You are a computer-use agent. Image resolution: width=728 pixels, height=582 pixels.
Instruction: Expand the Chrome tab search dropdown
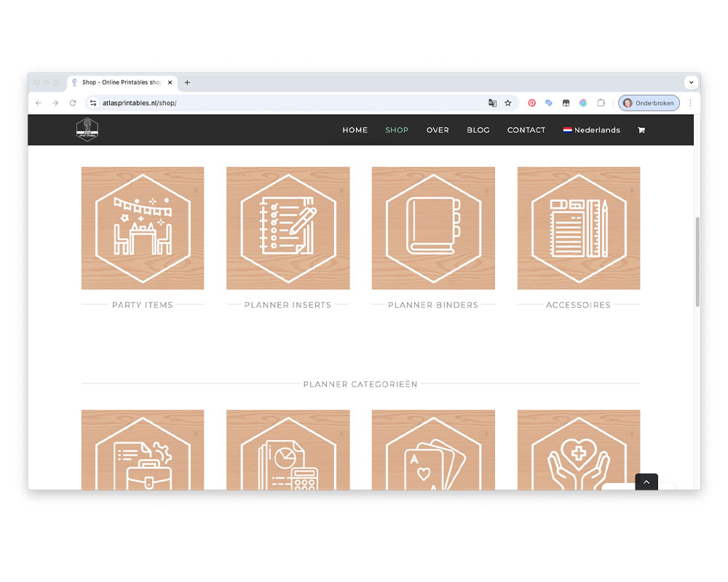point(690,82)
